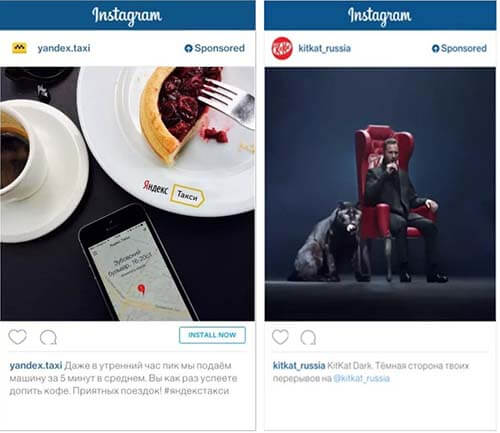Click the kitkat_russia username in the caption

pos(299,366)
